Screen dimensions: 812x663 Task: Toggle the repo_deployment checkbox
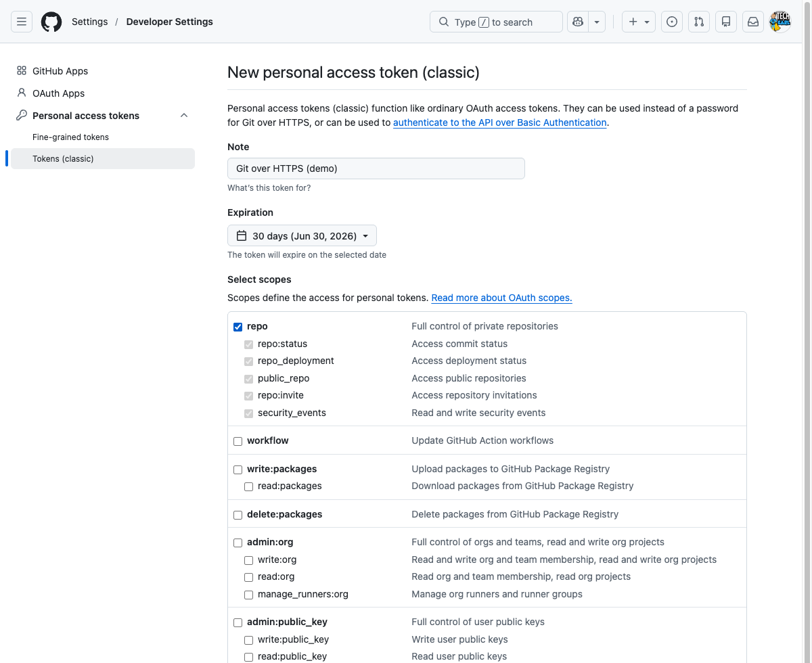(x=248, y=361)
